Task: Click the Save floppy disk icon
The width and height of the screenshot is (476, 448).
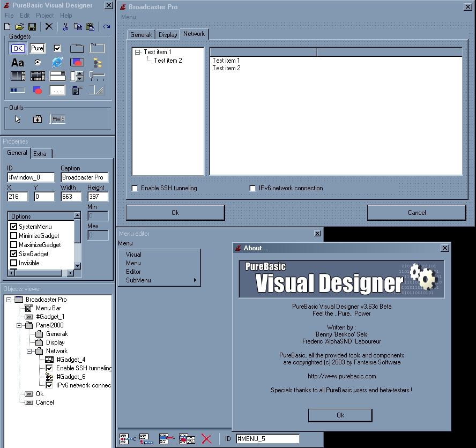Action: pyautogui.click(x=32, y=27)
